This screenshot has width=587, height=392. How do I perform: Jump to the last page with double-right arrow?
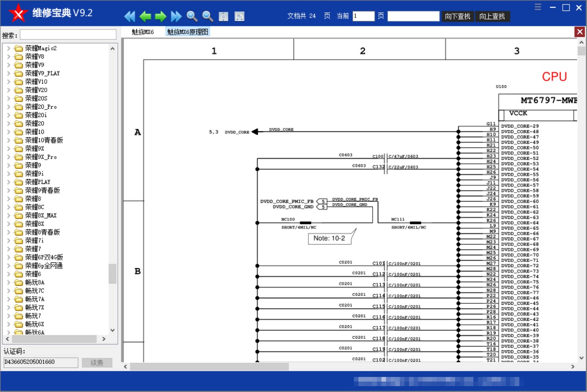176,16
